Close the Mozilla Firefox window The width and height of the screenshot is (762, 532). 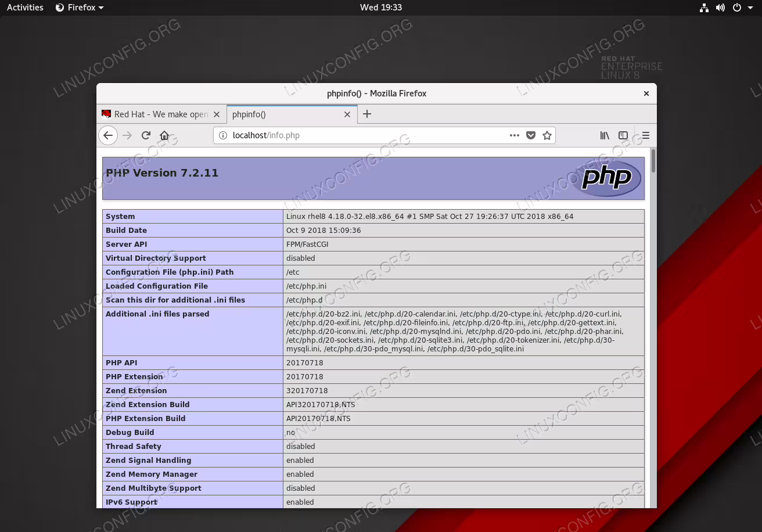tap(646, 93)
